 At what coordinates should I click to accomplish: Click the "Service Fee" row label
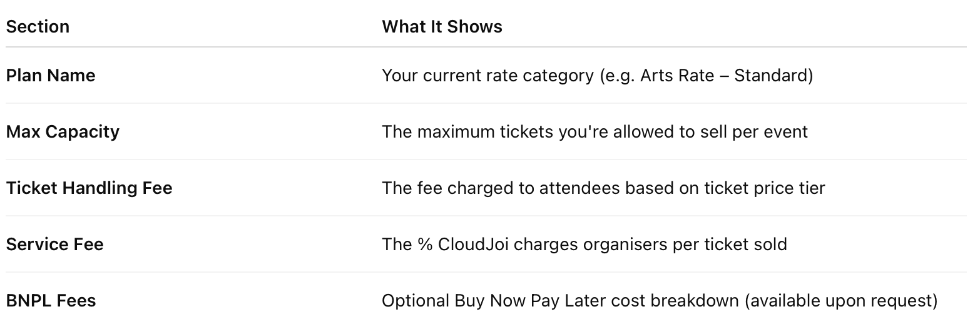click(54, 245)
